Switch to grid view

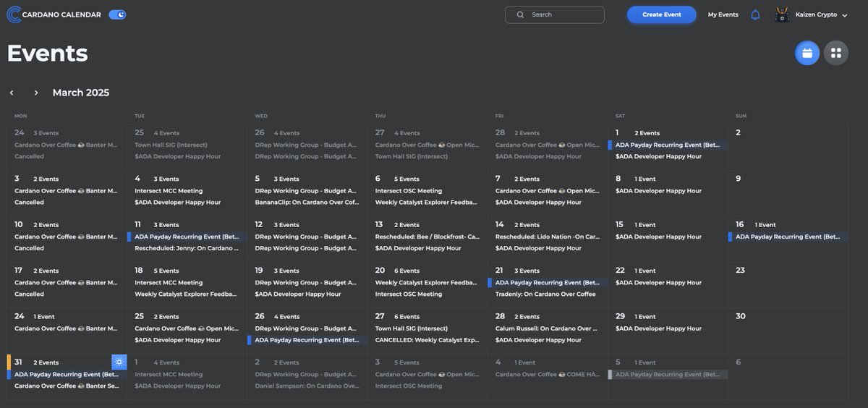pos(836,53)
